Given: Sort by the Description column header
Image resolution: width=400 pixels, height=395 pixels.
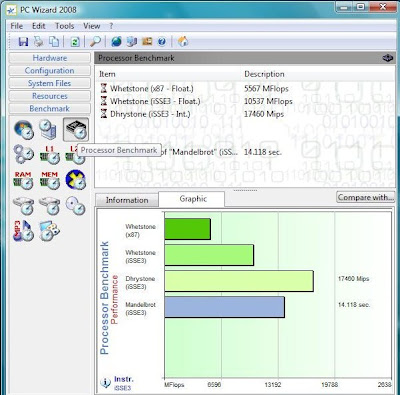Looking at the screenshot, I should click(264, 74).
